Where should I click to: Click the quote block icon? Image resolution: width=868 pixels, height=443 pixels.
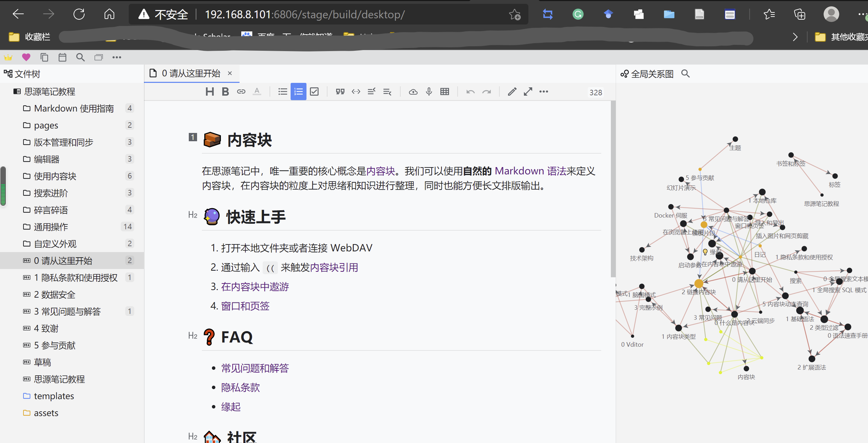pyautogui.click(x=340, y=92)
